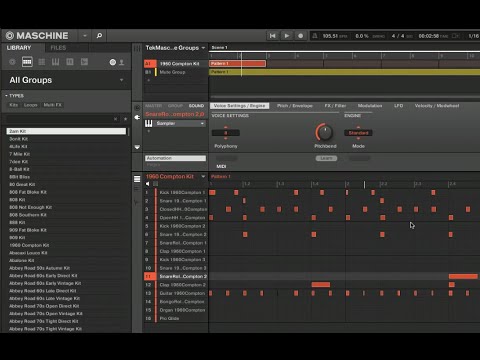Open the SOUND tab
This screenshot has width=480, height=360.
(x=196, y=106)
